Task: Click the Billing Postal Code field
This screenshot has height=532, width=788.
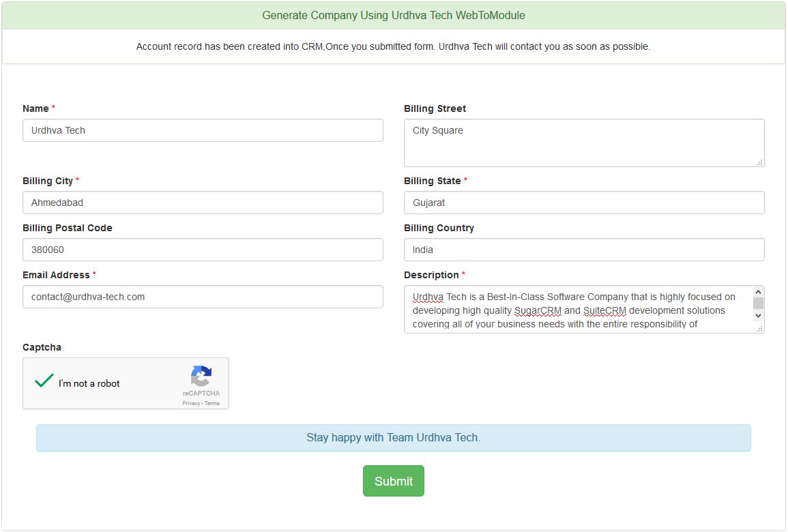Action: point(203,250)
